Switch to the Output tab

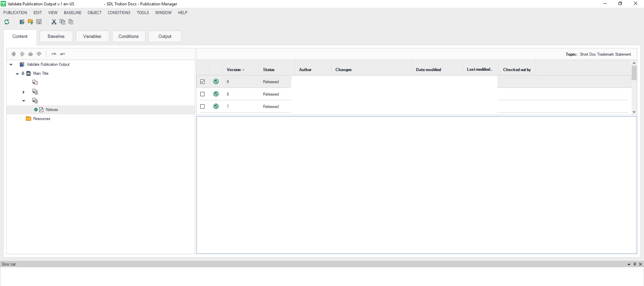point(165,37)
